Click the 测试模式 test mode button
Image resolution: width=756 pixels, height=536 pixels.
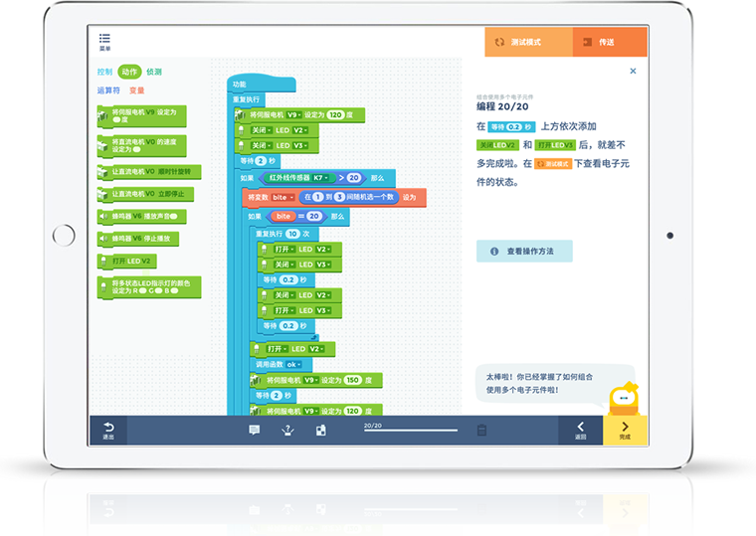pos(528,42)
